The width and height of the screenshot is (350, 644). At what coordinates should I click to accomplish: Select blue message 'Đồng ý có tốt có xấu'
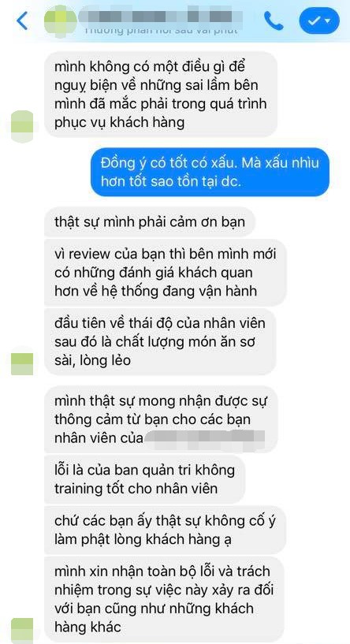[x=210, y=172]
